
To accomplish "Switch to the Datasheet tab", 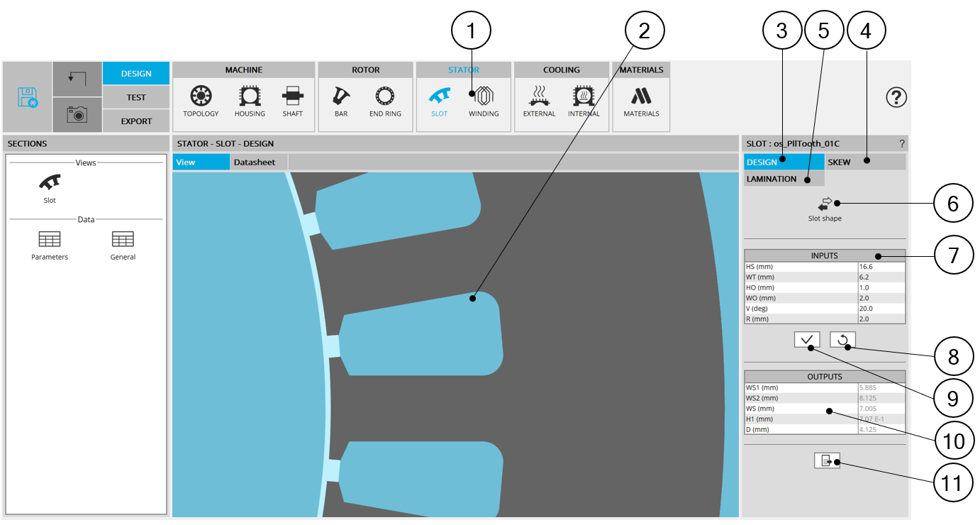I will pyautogui.click(x=255, y=162).
